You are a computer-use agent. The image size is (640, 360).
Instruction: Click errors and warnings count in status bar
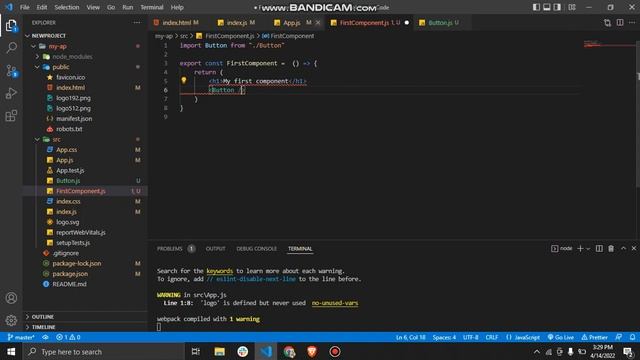coord(68,337)
